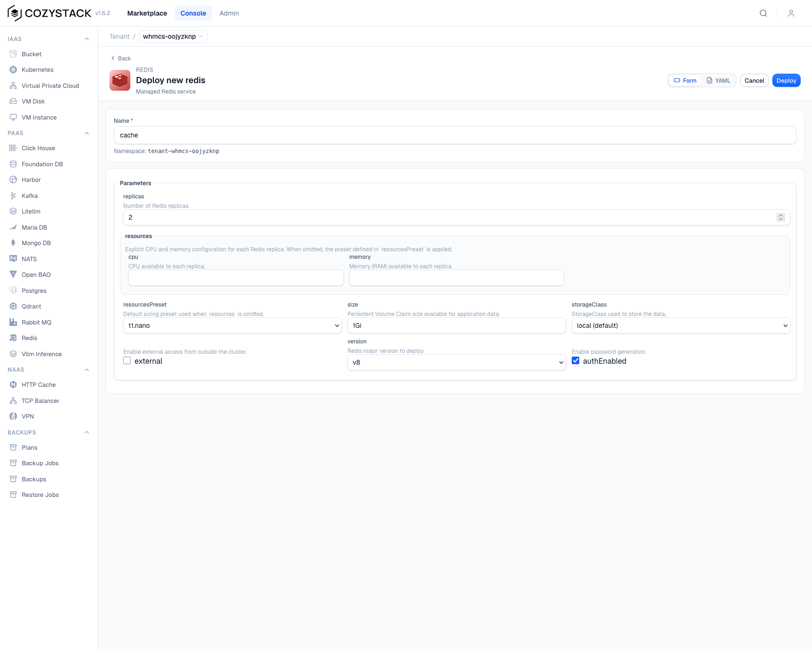812x649 pixels.
Task: Click the Foundation DB icon
Action: click(13, 164)
